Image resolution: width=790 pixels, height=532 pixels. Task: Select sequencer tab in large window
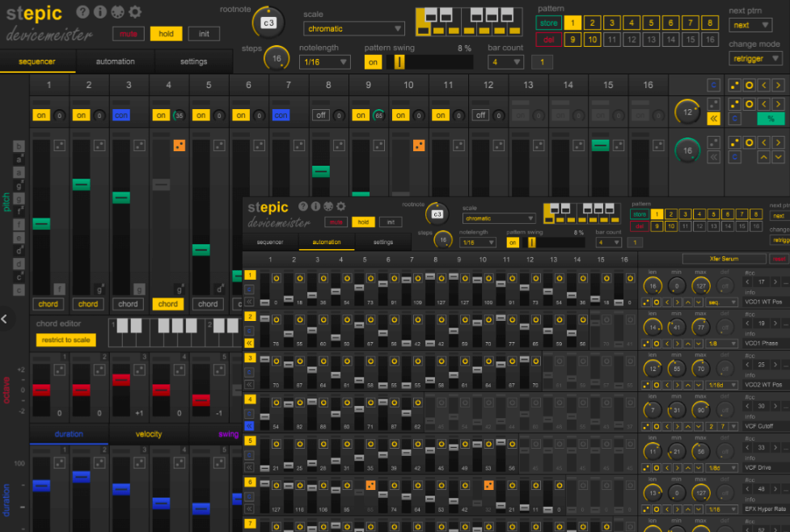tap(37, 61)
